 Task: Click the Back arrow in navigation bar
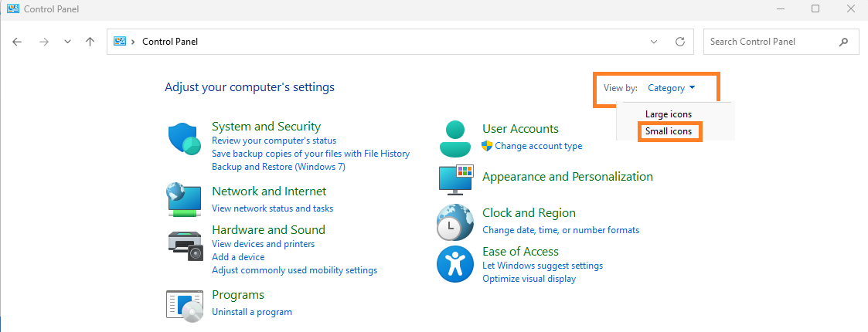click(x=17, y=42)
